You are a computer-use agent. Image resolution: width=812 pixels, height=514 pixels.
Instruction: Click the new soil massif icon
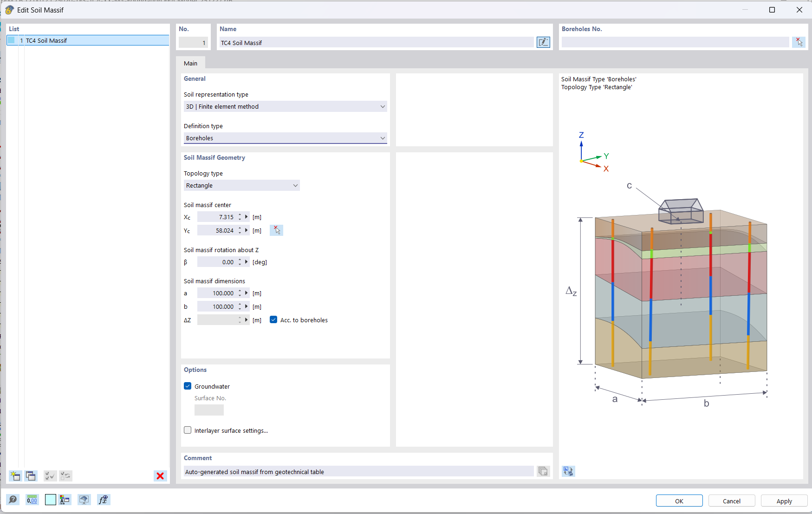15,476
